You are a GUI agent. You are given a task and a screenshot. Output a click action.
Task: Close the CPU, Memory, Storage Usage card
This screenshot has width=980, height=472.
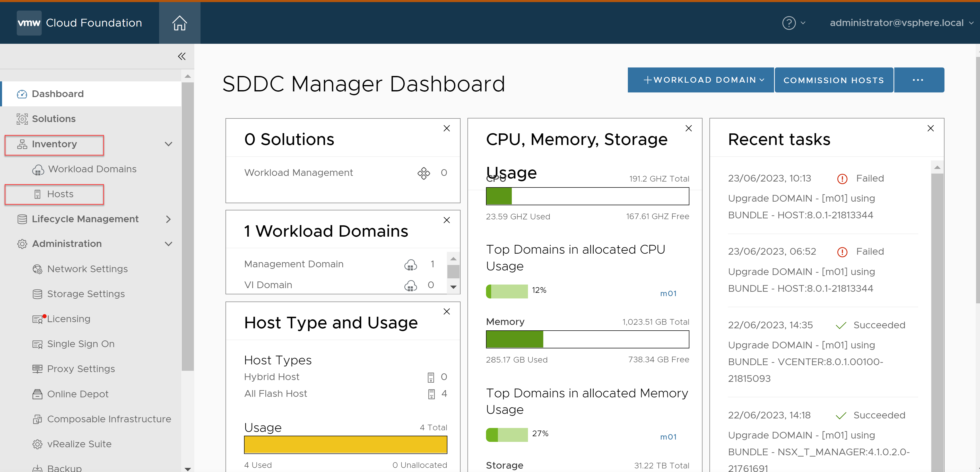click(x=688, y=128)
